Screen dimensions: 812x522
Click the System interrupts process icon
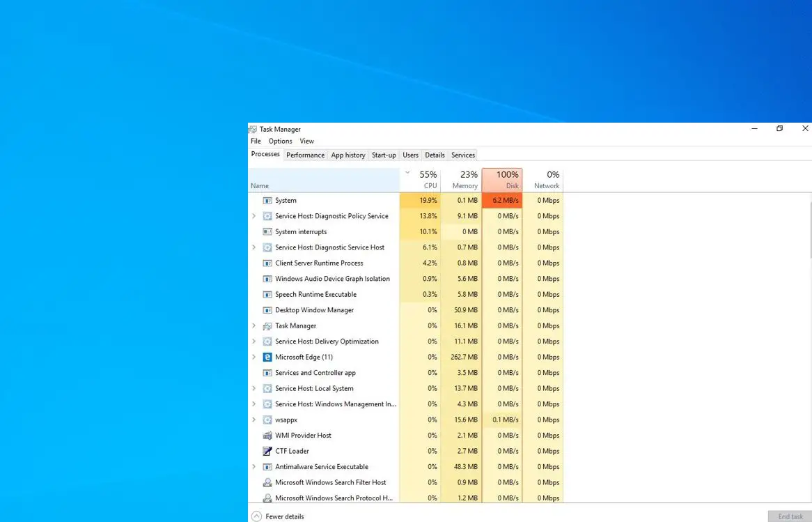(267, 231)
